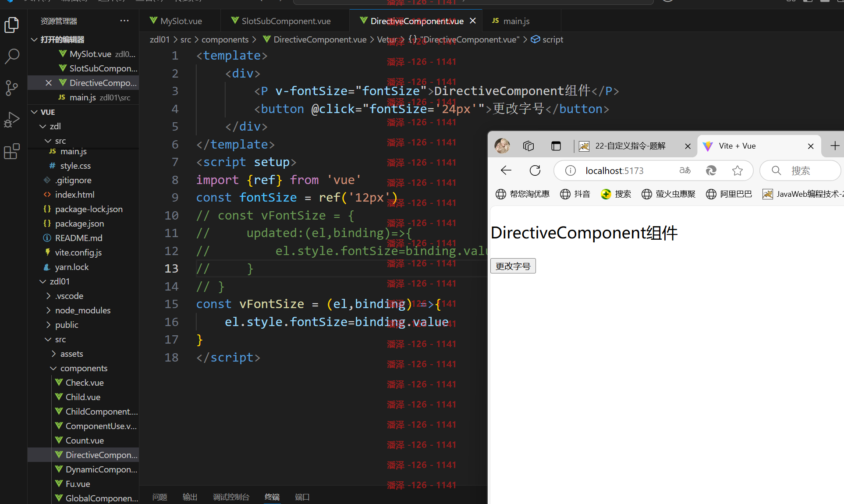
Task: Open the Source Control view
Action: pos(12,88)
